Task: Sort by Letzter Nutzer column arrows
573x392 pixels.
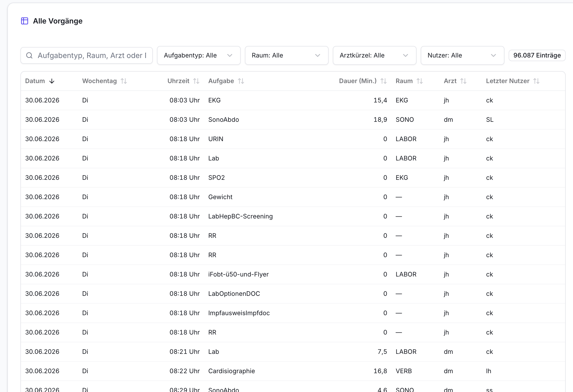Action: coord(536,81)
